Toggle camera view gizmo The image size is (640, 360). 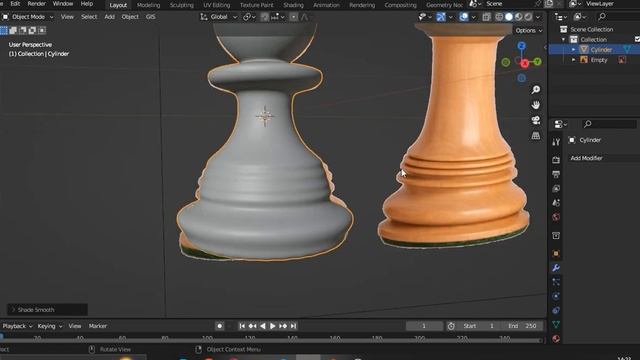tap(536, 120)
